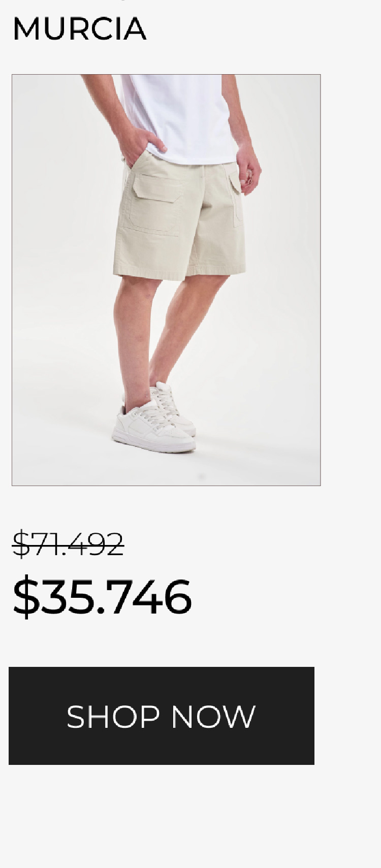Screen dimensions: 381x868
Task: Click the dollar sign of the struck-through price
Action: [x=21, y=544]
